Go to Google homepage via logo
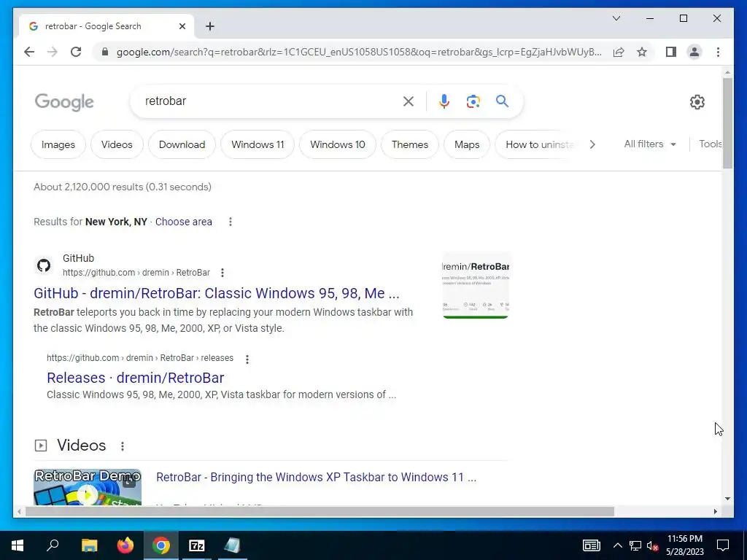 tap(64, 102)
